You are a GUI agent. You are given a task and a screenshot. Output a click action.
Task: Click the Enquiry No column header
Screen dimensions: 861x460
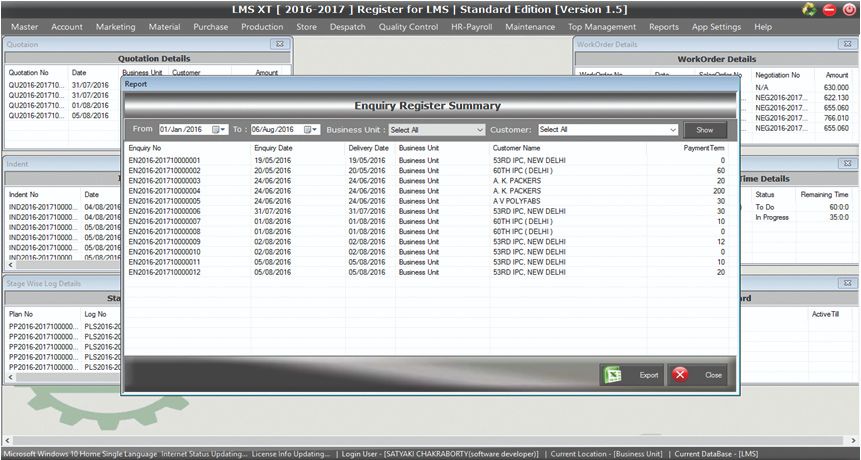click(145, 148)
